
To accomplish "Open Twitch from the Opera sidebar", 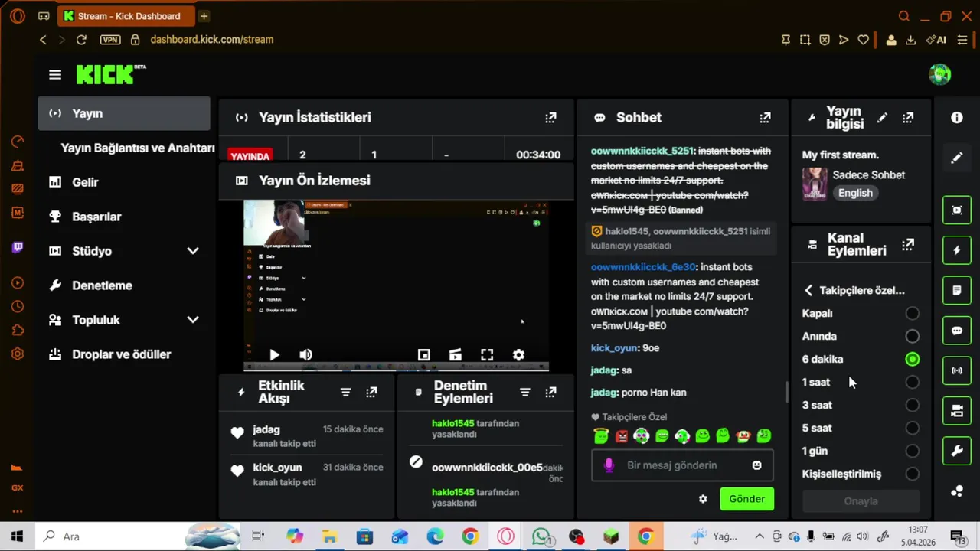I will (18, 246).
